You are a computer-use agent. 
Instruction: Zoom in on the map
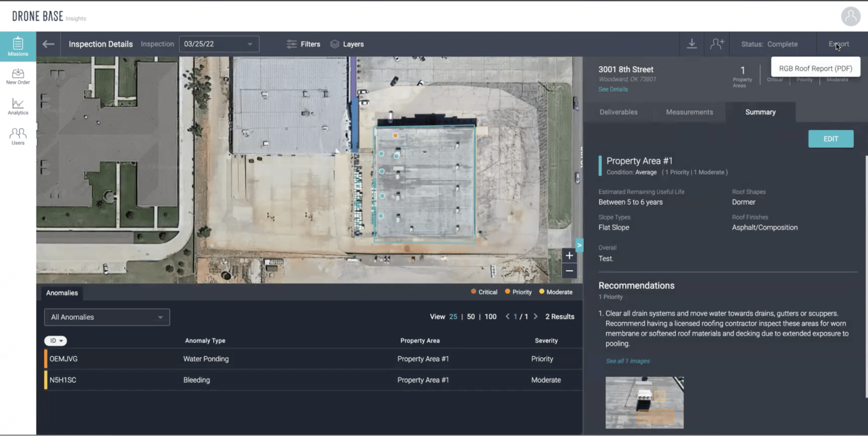pos(569,255)
